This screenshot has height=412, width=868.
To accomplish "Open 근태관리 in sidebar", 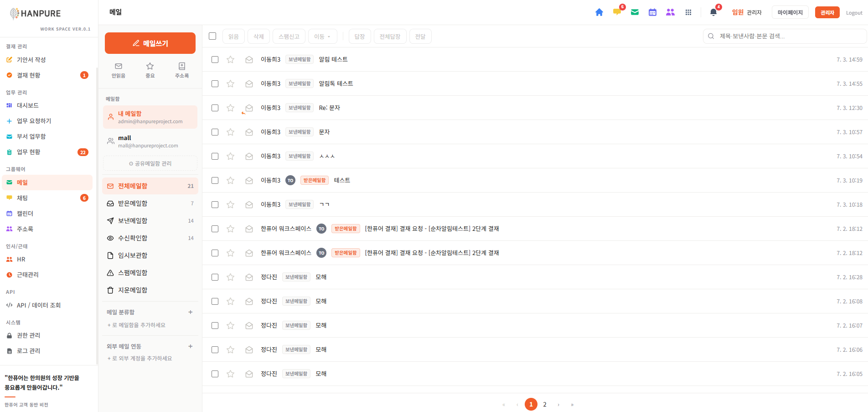I will click(x=47, y=275).
